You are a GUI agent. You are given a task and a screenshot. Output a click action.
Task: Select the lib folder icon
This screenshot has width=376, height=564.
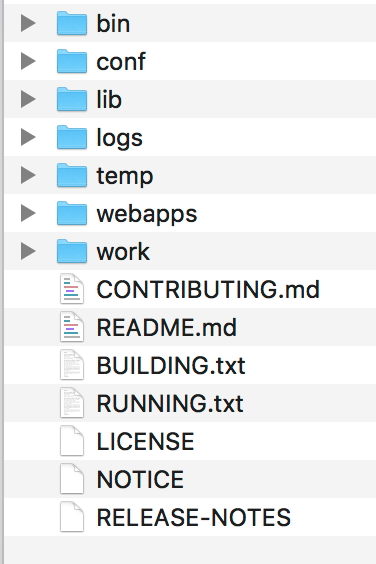(72, 99)
